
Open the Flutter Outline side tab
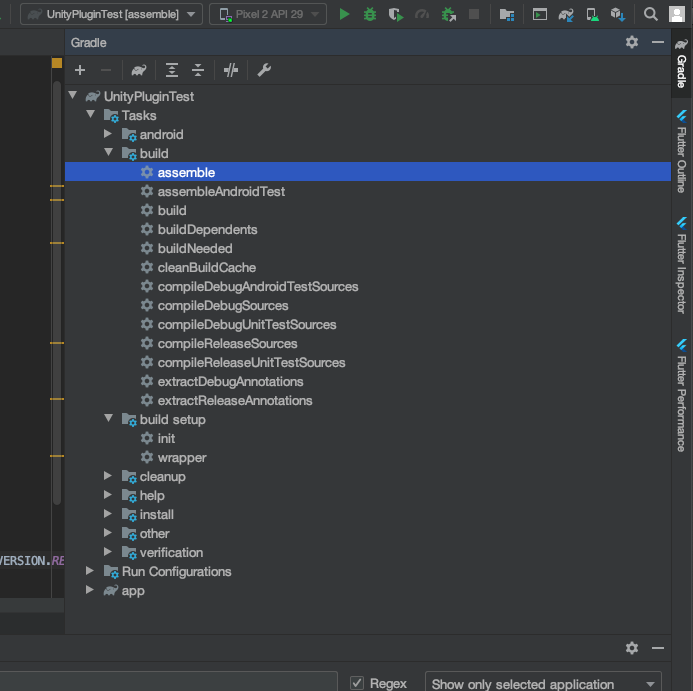[681, 152]
